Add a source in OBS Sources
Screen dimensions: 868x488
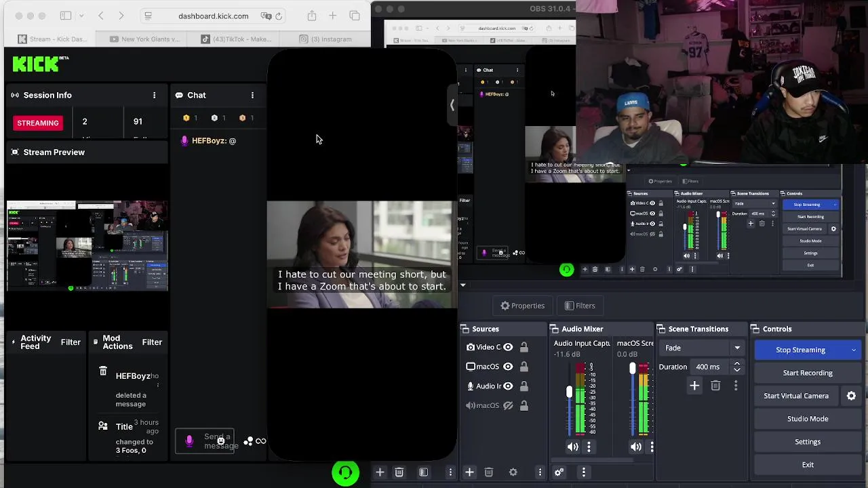469,472
